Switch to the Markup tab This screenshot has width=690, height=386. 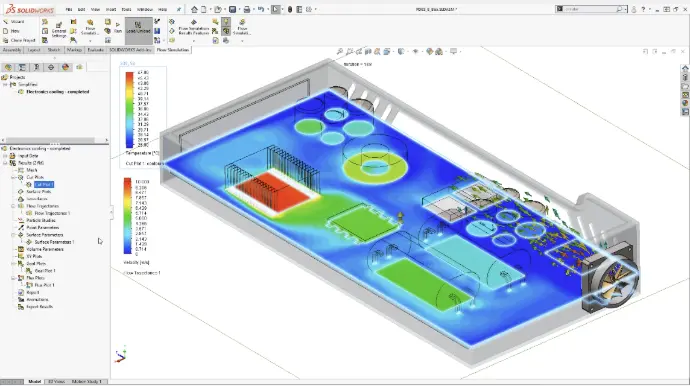(74, 50)
